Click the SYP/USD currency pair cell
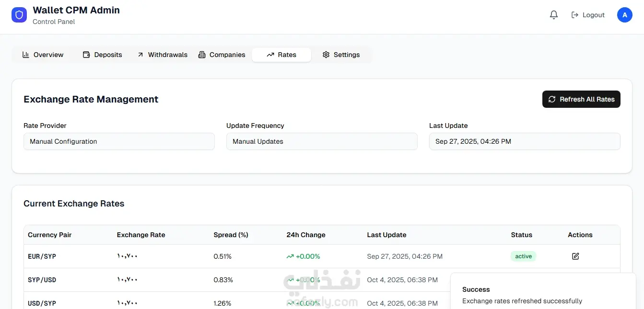Image resolution: width=644 pixels, height=309 pixels. click(42, 280)
